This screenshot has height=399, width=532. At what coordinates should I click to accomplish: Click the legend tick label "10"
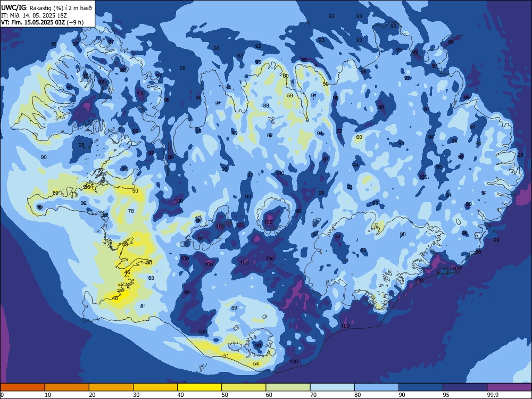(48, 395)
